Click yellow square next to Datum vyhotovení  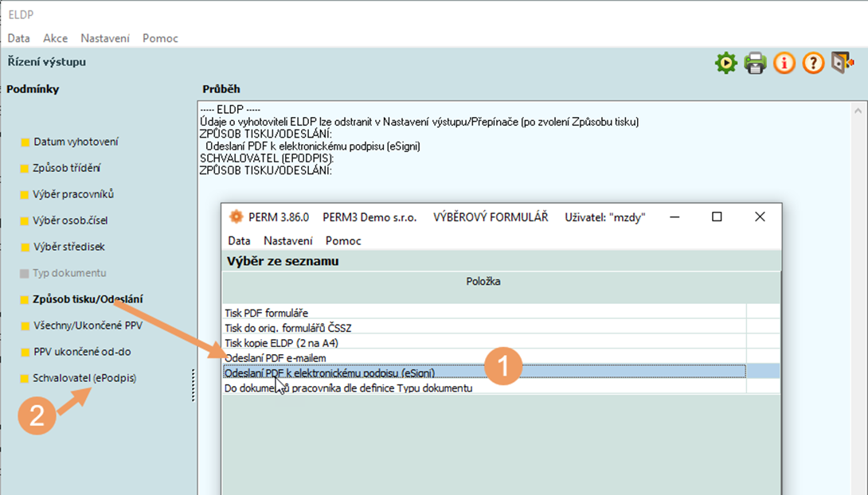pos(25,142)
